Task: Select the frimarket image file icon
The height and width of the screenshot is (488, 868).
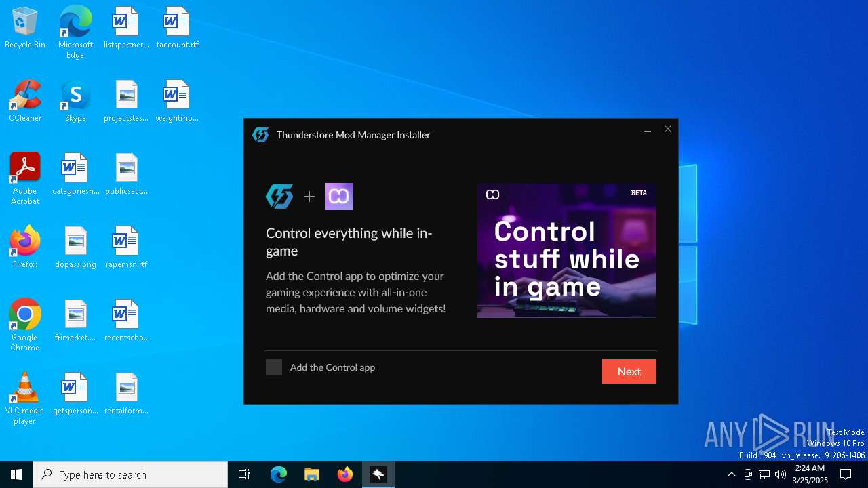Action: pyautogui.click(x=75, y=321)
